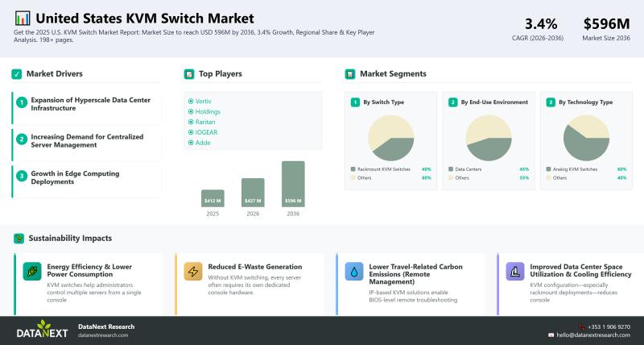
Task: Select the Adde radio bullet
Action: coord(190,143)
